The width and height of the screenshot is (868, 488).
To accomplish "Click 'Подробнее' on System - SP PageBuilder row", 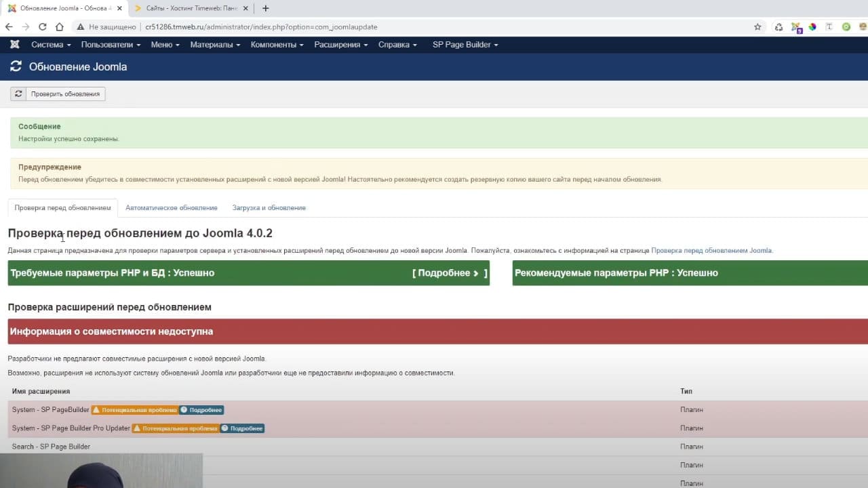I will pos(201,410).
